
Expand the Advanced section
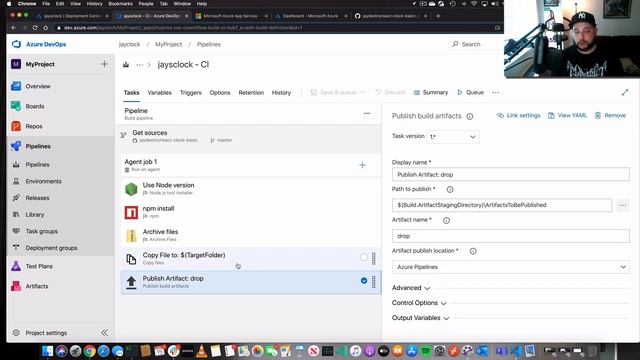pyautogui.click(x=411, y=288)
